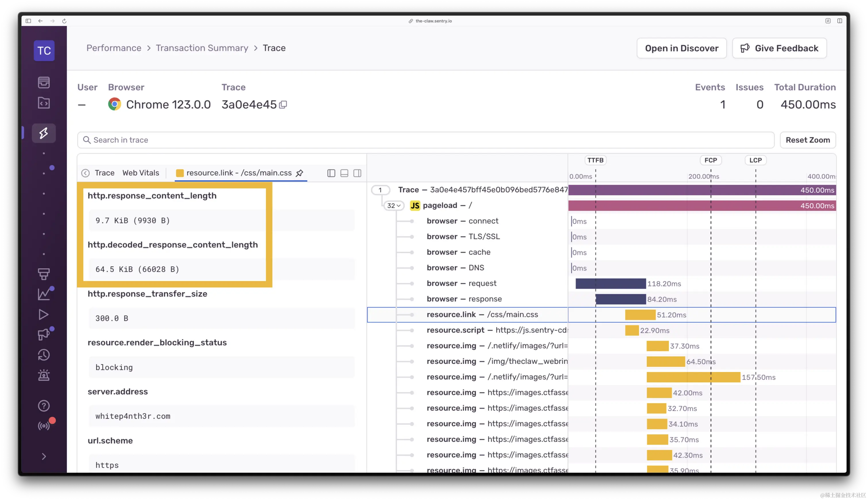
Task: Collapse the 32 children of pageload
Action: pyautogui.click(x=394, y=206)
